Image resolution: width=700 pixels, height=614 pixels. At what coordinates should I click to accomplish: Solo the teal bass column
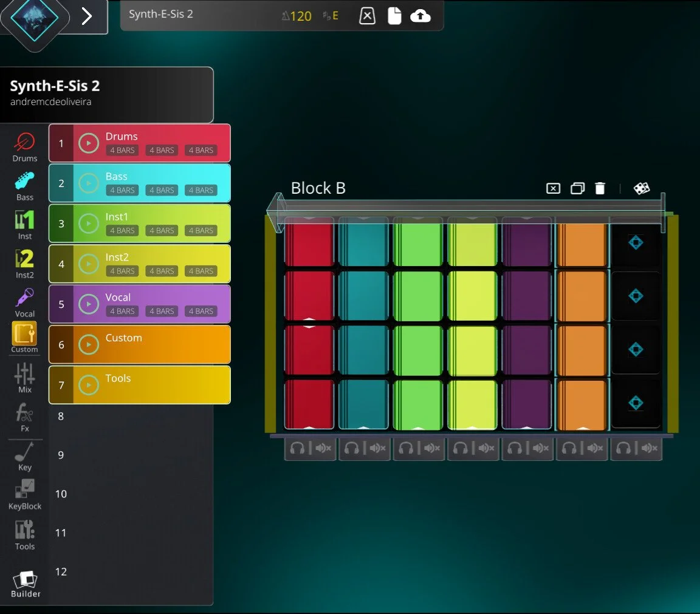(352, 448)
